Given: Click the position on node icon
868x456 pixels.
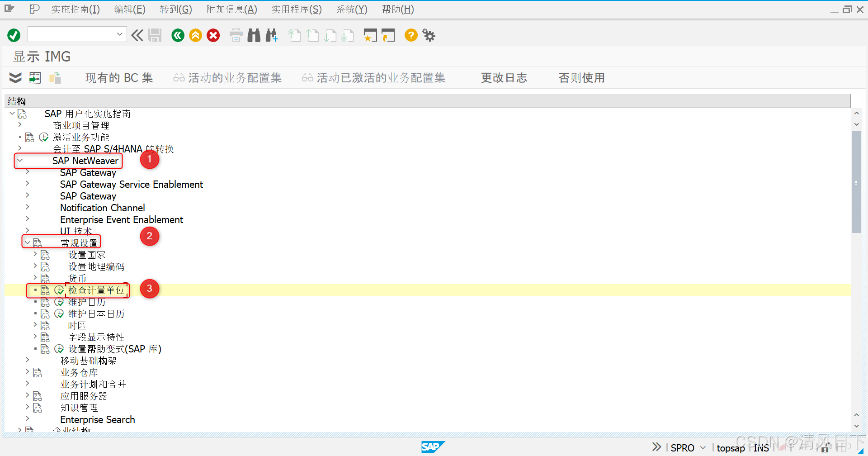Looking at the screenshot, I should [35, 78].
